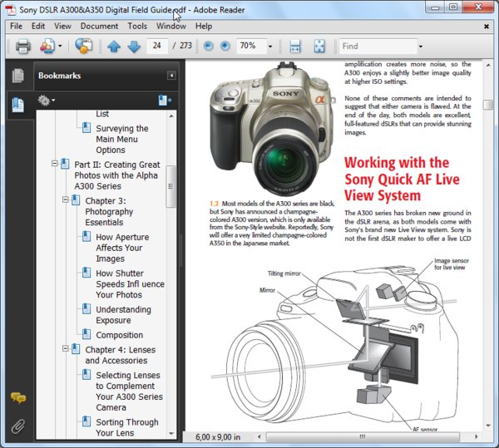Open the Pages thumbnails panel icon
Screen dimensions: 499x448
click(17, 76)
